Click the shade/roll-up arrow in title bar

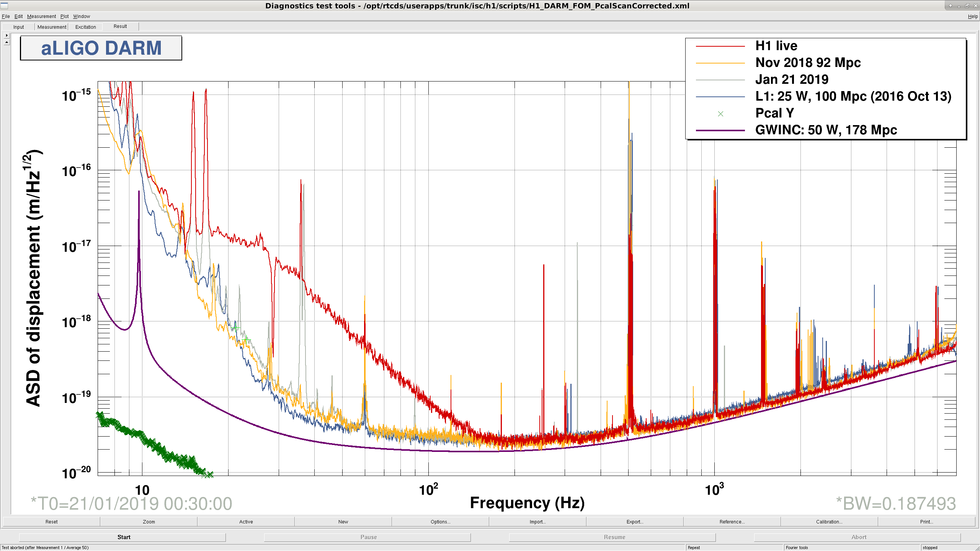click(951, 6)
